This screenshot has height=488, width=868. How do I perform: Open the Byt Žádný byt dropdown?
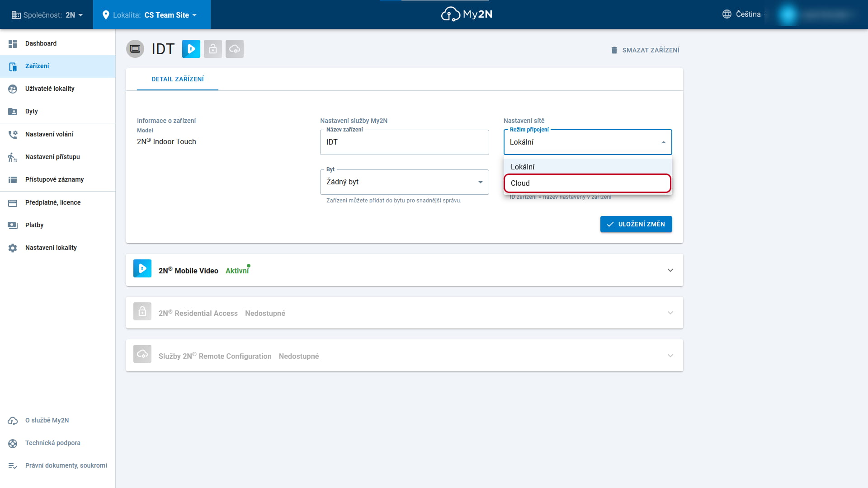pos(405,182)
